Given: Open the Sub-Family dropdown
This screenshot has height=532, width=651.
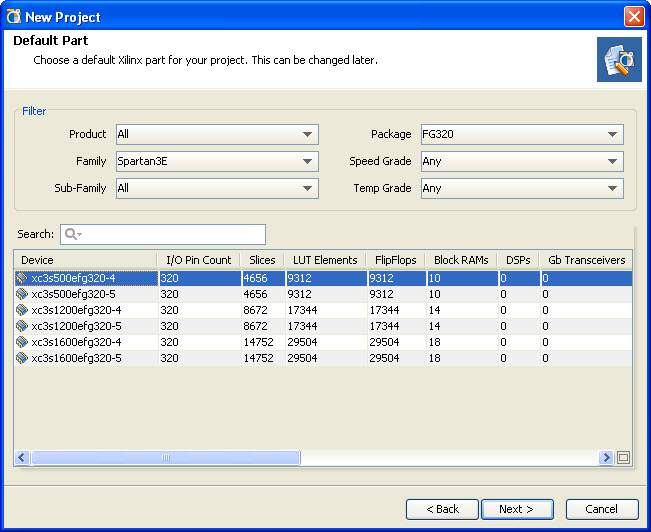Looking at the screenshot, I should coord(217,188).
